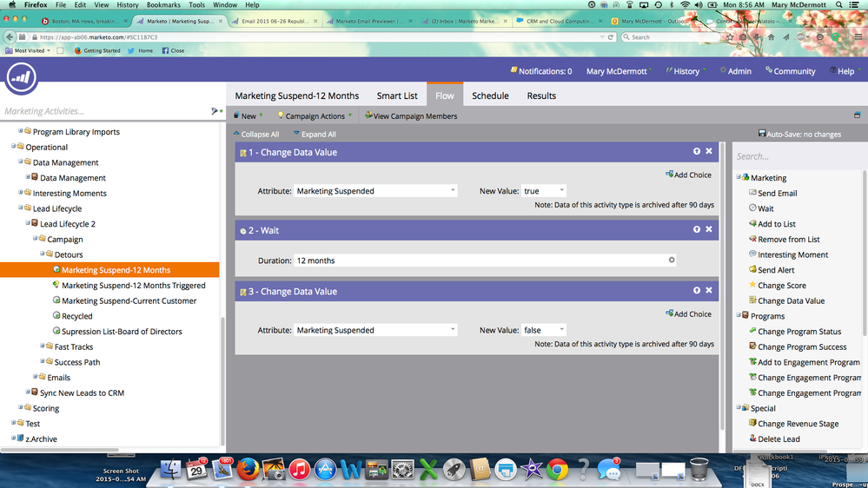Click the Change Data Value action icon
The image size is (868, 488).
(752, 300)
